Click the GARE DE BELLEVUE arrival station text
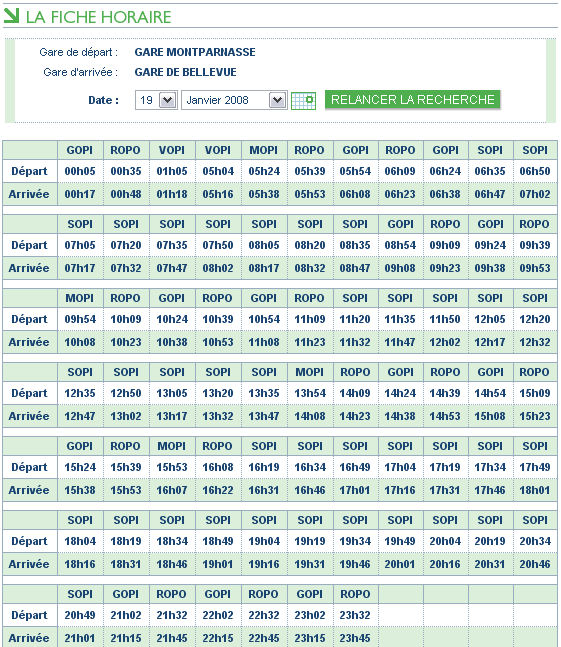The width and height of the screenshot is (561, 647). click(185, 72)
